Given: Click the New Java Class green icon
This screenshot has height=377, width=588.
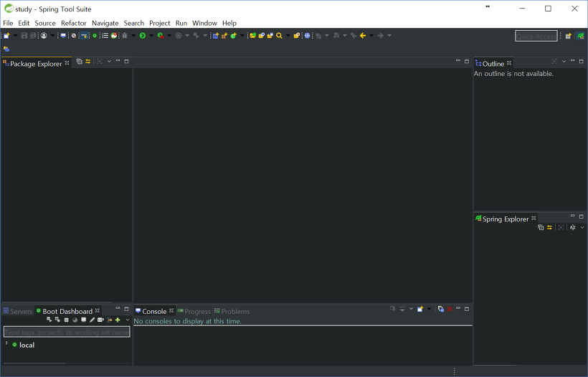Looking at the screenshot, I should 233,36.
